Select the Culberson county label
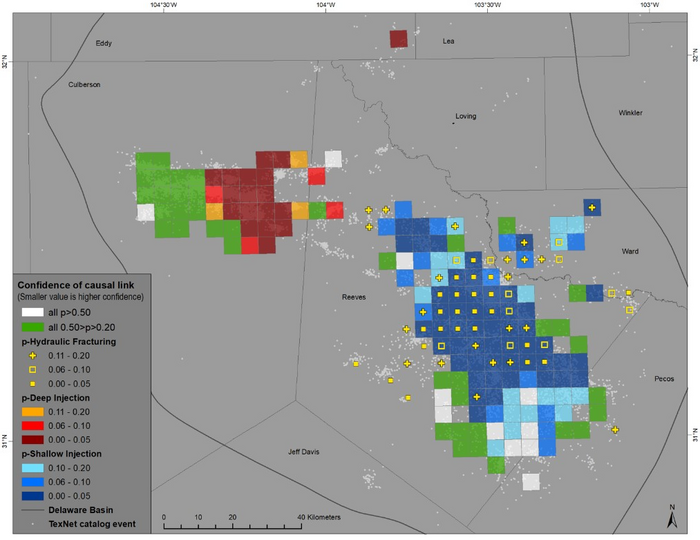Image resolution: width=700 pixels, height=540 pixels. pos(84,85)
